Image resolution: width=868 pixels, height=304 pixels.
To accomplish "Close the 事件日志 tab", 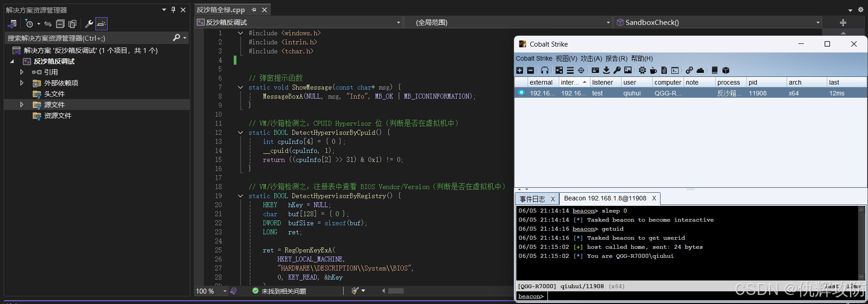I will coord(552,199).
